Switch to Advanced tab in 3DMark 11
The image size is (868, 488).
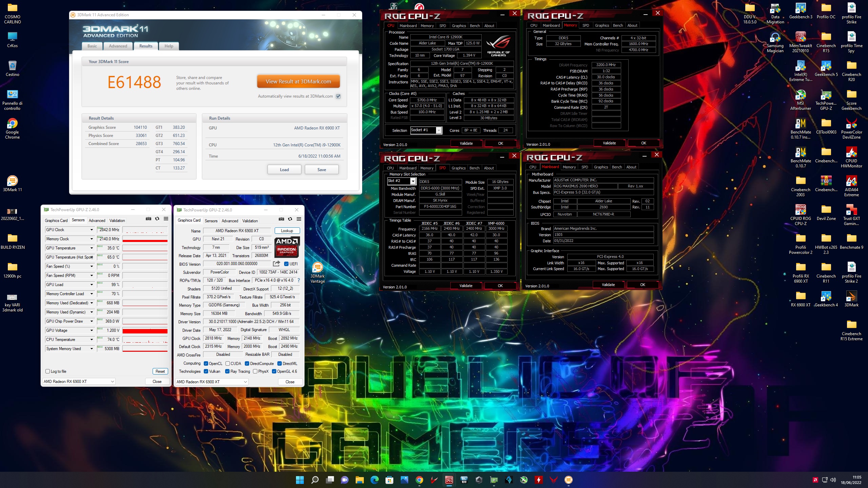118,46
